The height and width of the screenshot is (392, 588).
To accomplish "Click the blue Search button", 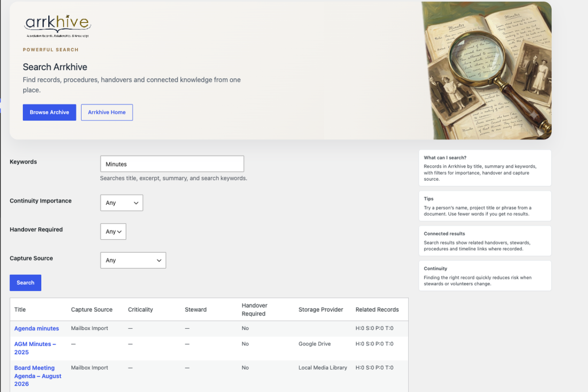I will coord(25,283).
